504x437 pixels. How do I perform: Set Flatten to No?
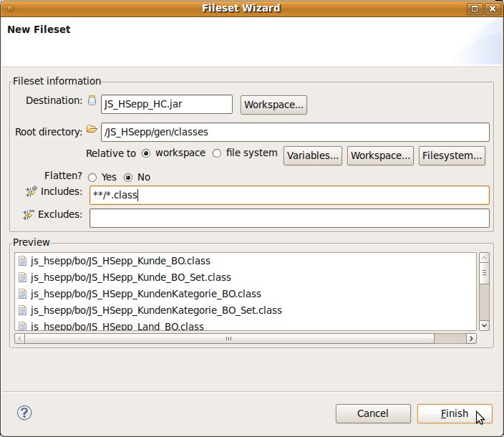tap(129, 177)
